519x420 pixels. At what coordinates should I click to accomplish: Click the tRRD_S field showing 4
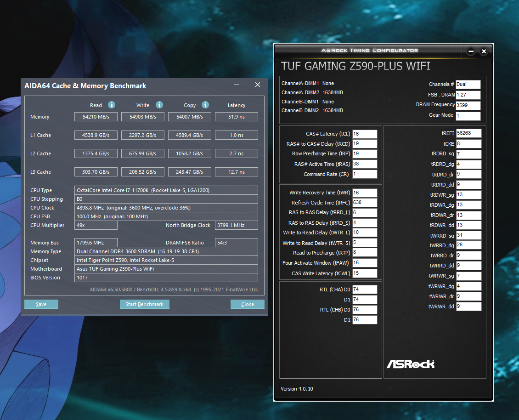tap(365, 222)
